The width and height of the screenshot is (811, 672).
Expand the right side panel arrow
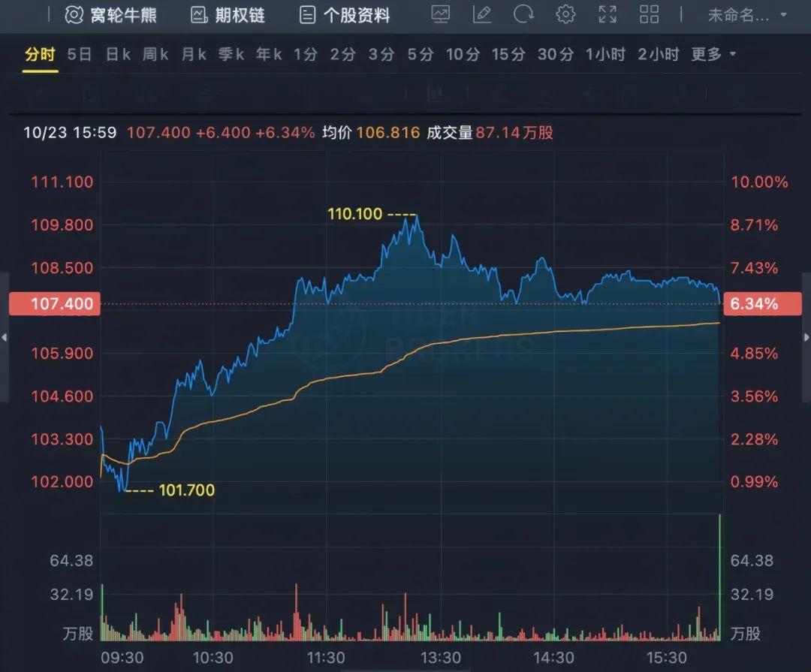[806, 337]
